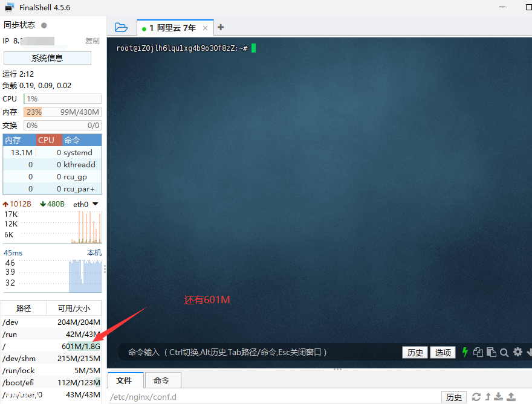
Task: Select the /boot/efi disk row
Action: click(51, 383)
